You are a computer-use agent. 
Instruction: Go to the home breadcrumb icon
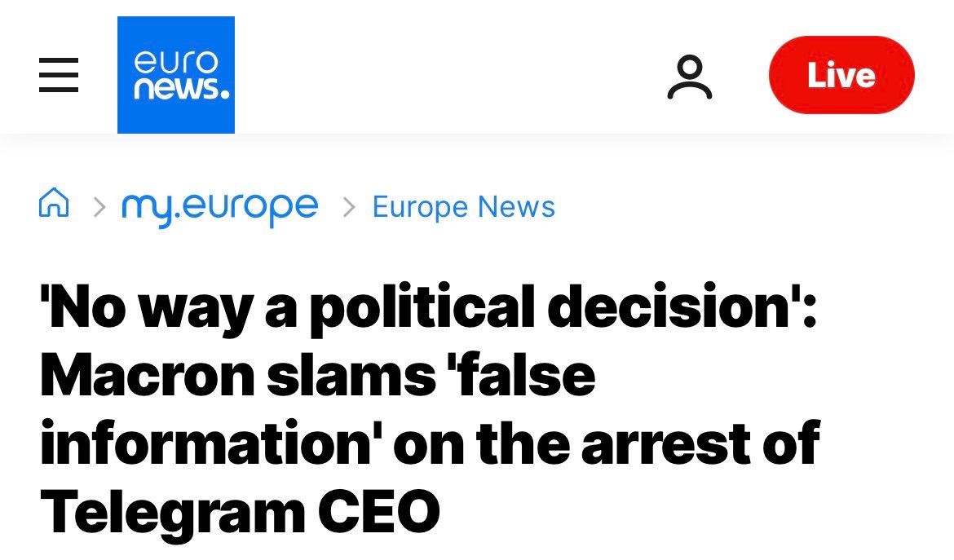click(x=54, y=203)
